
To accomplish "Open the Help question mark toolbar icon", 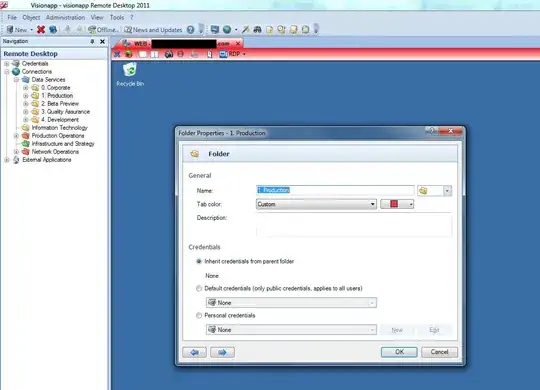I will 190,30.
